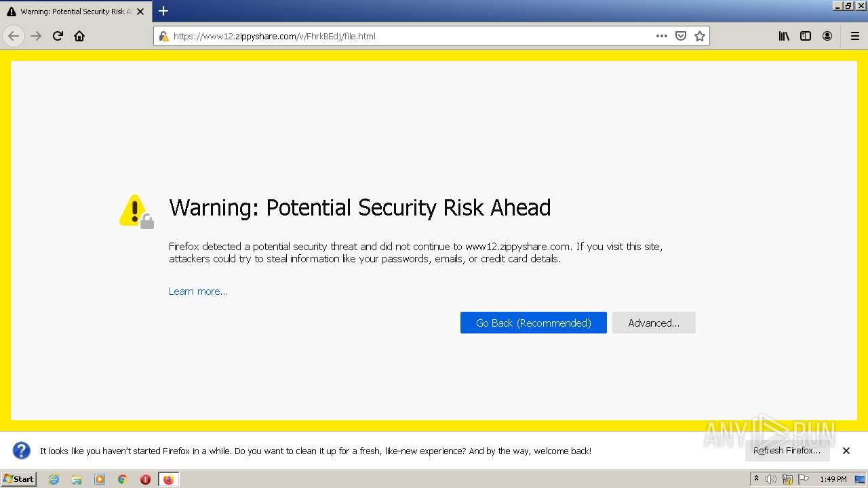Open the page actions three-dot menu
Screen dimensions: 868x488
pos(662,36)
